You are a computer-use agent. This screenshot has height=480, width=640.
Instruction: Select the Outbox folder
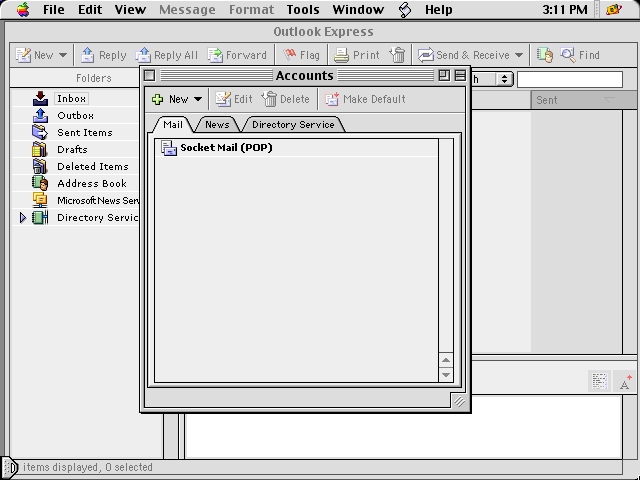coord(76,116)
